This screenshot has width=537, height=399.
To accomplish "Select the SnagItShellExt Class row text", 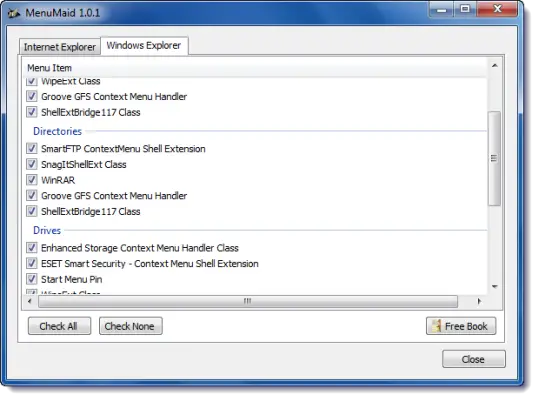I will [84, 165].
